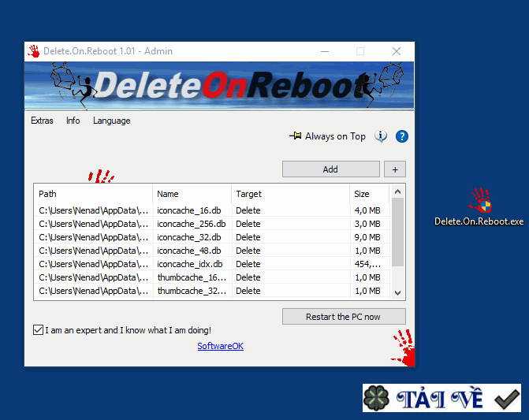The image size is (529, 420).
Task: Select the thumbcache_32... row
Action: (x=213, y=291)
